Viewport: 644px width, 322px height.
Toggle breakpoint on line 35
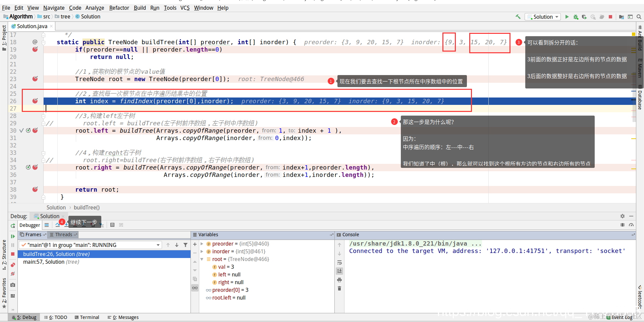coord(35,167)
